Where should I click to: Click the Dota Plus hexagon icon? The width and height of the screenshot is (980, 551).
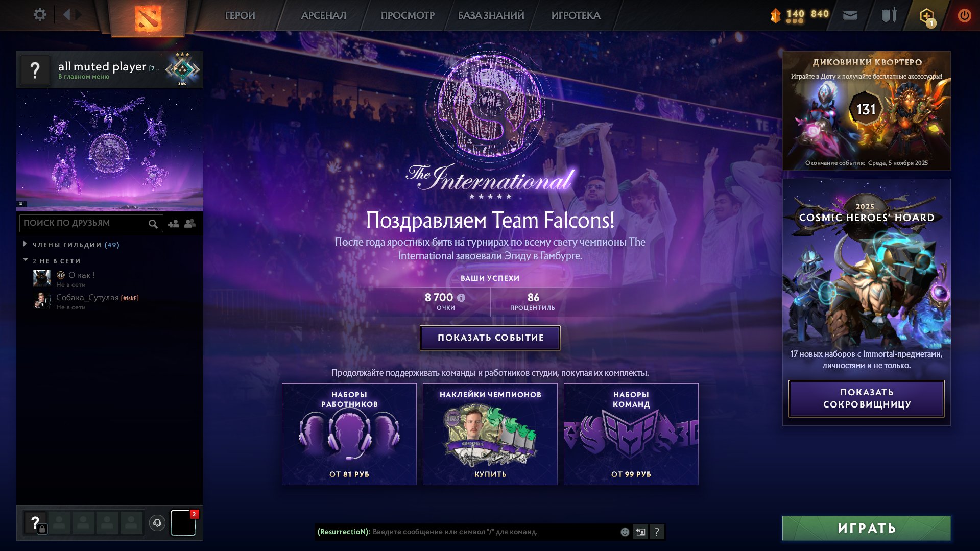[927, 15]
